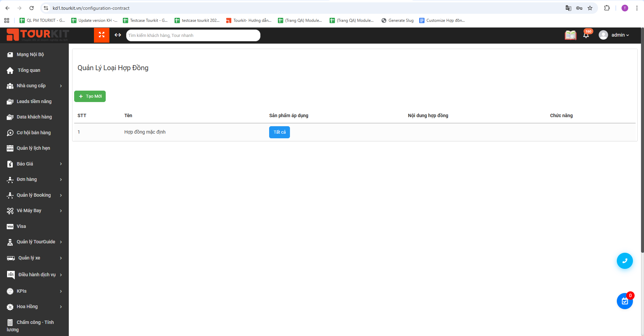Screen dimensions: 644x336
Task: Open Data khách hàng from the sidebar
Action: (x=34, y=117)
